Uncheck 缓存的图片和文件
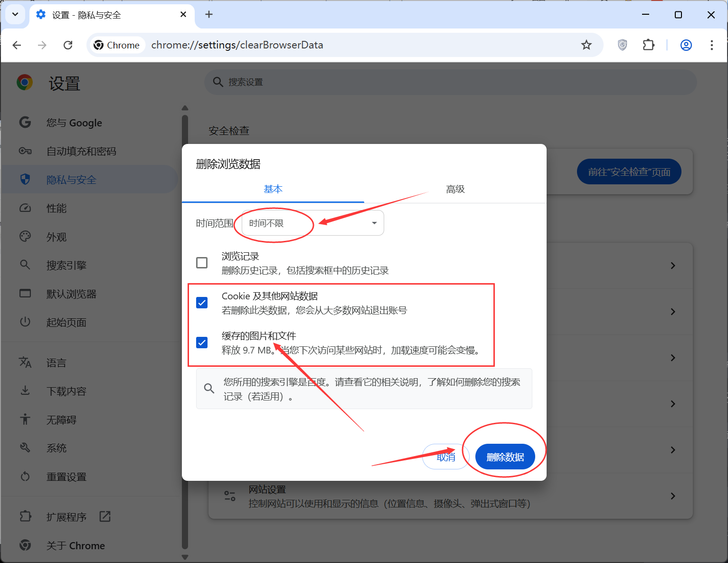 [x=202, y=342]
